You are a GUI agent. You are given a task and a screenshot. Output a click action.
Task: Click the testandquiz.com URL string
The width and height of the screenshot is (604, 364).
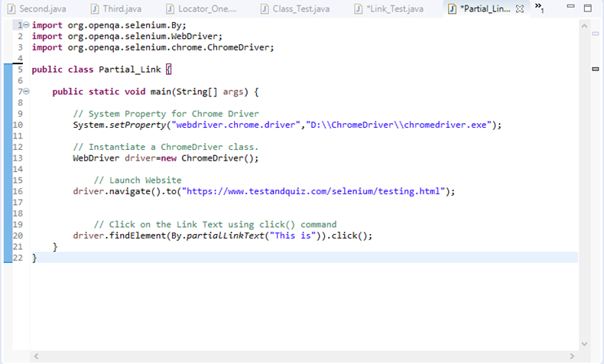313,191
